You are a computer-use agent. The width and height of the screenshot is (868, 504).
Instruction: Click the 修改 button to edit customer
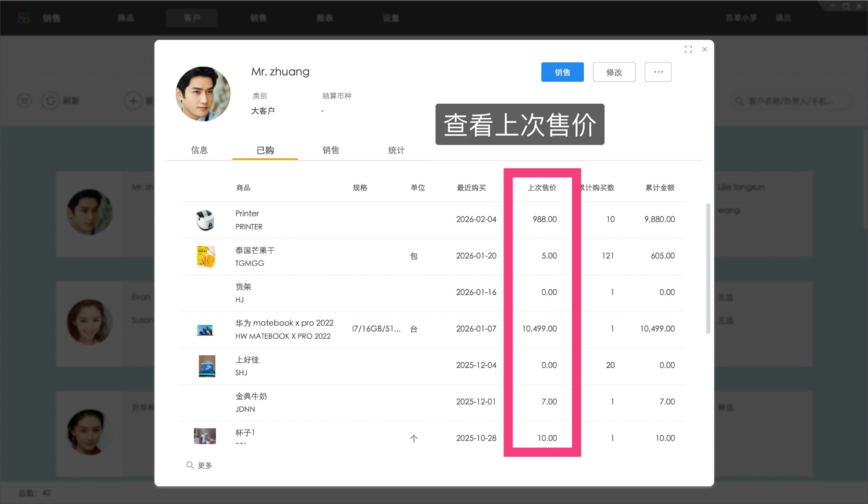[x=614, y=72]
